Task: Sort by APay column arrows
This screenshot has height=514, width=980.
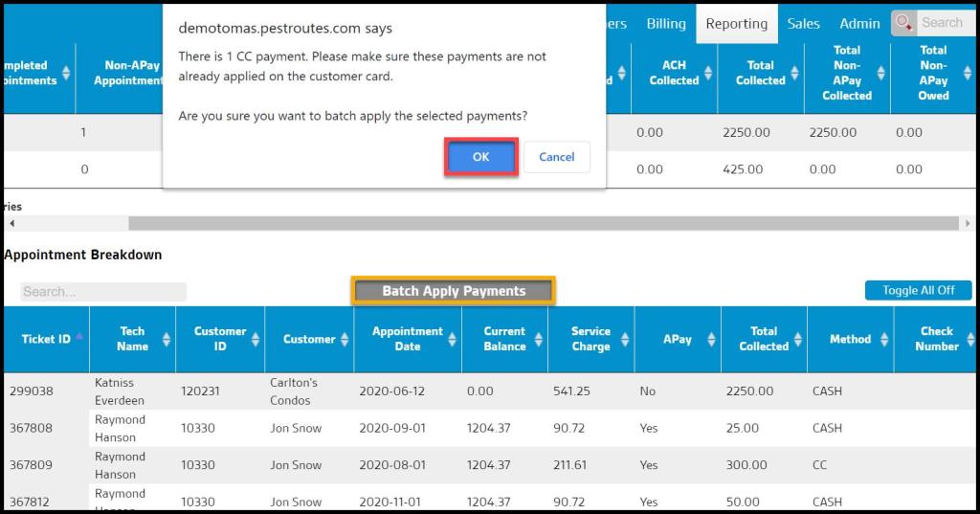Action: pyautogui.click(x=711, y=339)
